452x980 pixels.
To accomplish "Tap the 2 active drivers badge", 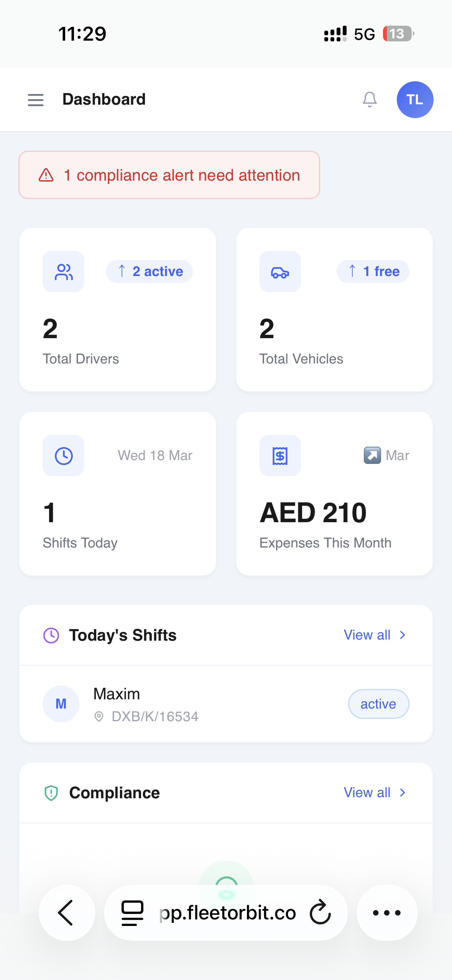I will (x=150, y=271).
